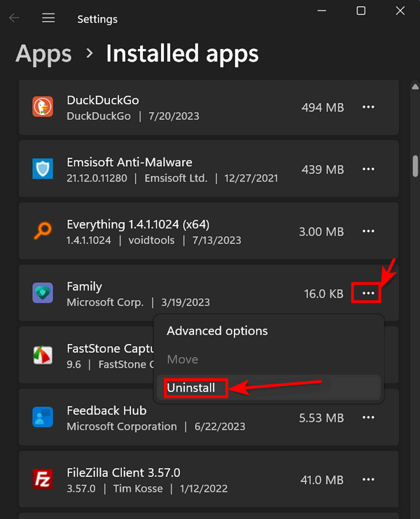Click the 3/19/2023 install date
The width and height of the screenshot is (420, 519).
[185, 302]
